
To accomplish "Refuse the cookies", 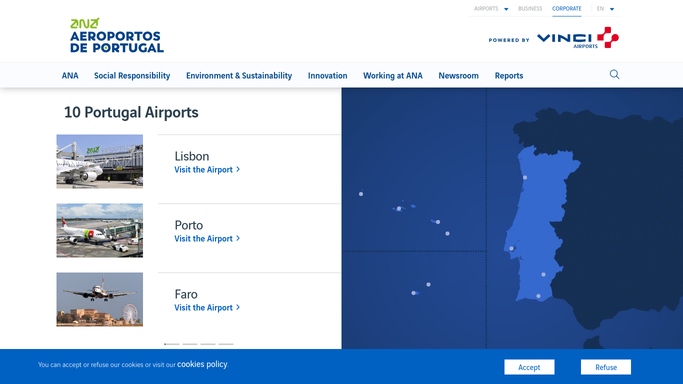I will coord(605,367).
